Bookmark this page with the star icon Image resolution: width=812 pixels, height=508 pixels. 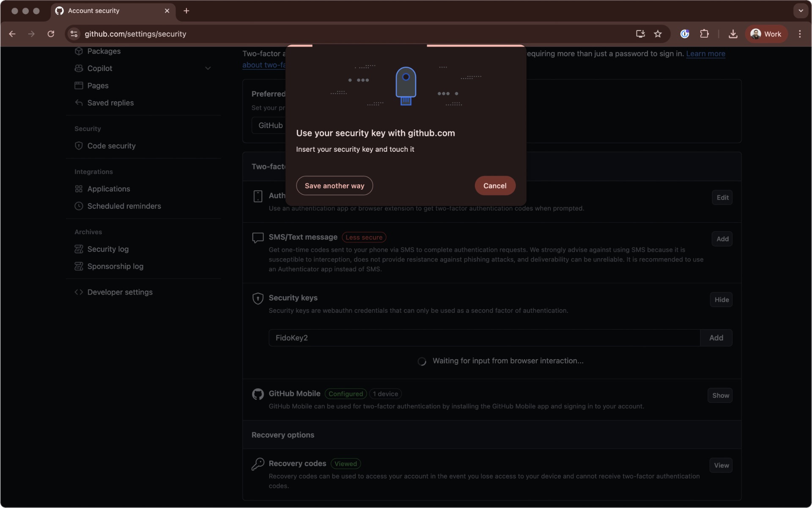pyautogui.click(x=658, y=34)
